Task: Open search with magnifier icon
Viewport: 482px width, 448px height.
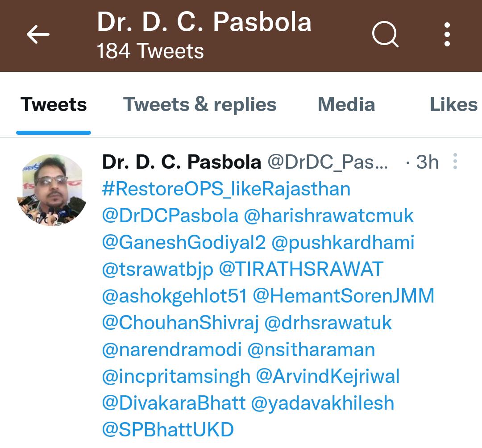Action: click(x=385, y=34)
